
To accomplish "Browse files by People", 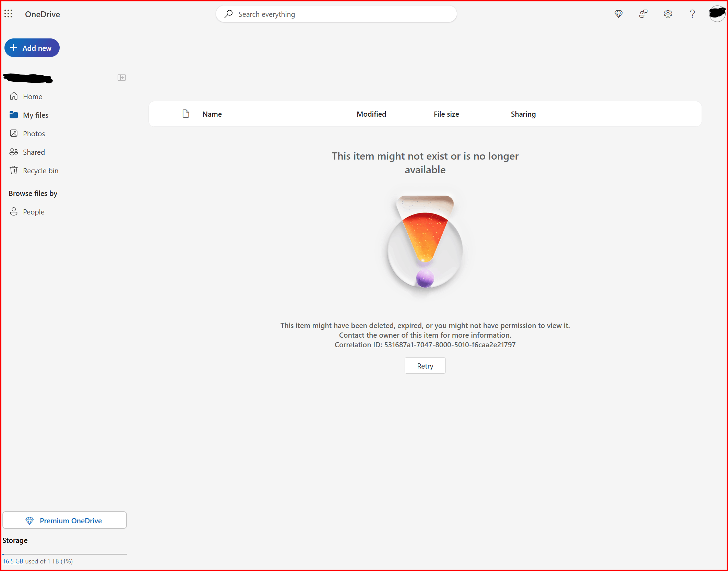I will tap(33, 212).
